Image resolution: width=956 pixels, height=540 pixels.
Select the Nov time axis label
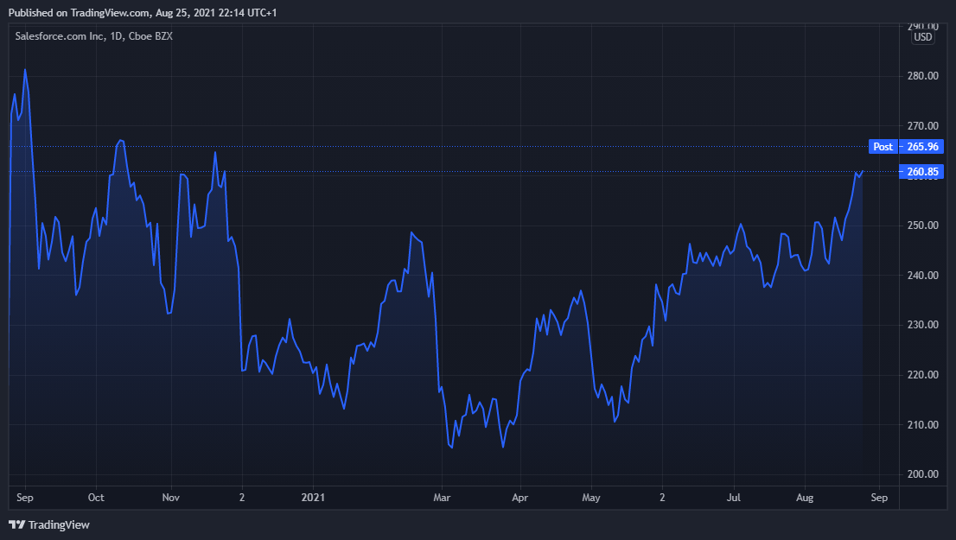170,496
